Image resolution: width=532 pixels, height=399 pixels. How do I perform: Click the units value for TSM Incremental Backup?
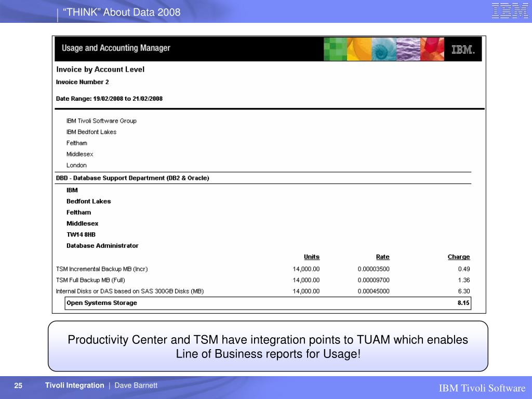click(x=306, y=269)
